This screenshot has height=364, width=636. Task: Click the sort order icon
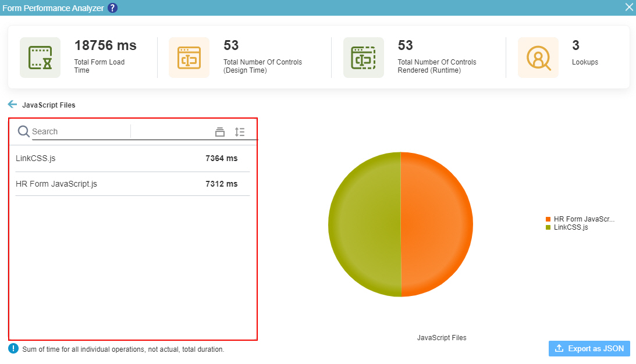[x=240, y=132]
